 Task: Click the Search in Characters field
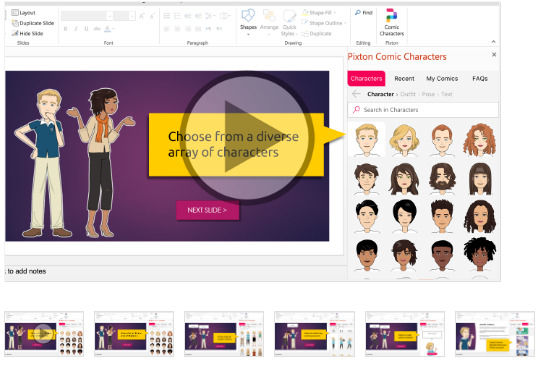pyautogui.click(x=423, y=110)
